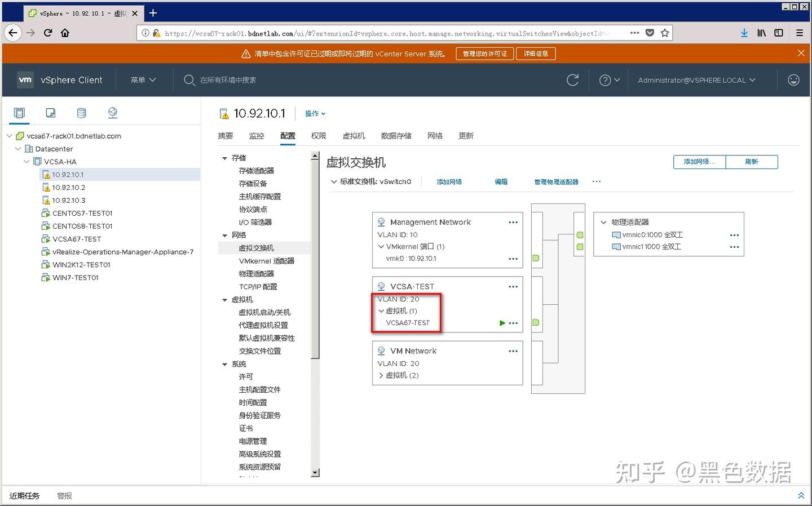Screen dimensions: 812x506
Task: Open vmnic0 adapter options ellipsis
Action: 734,235
